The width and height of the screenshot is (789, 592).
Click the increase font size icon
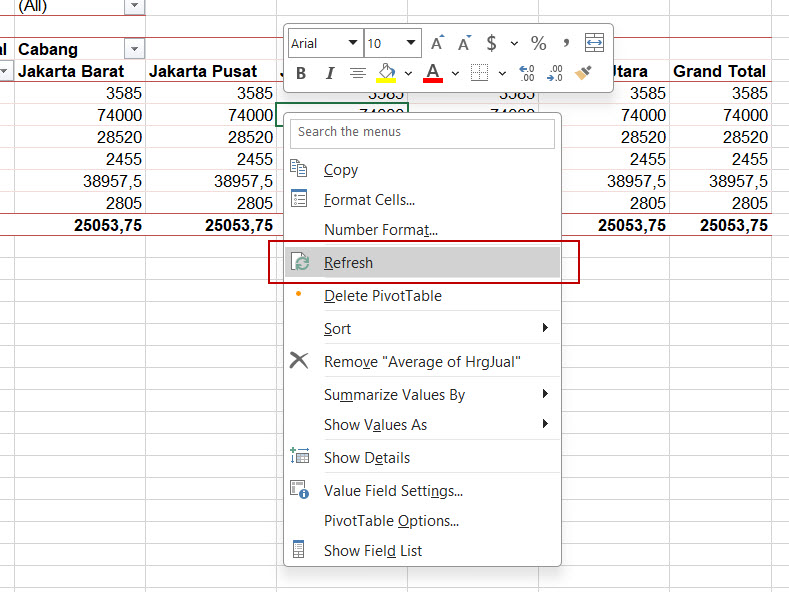pyautogui.click(x=437, y=43)
